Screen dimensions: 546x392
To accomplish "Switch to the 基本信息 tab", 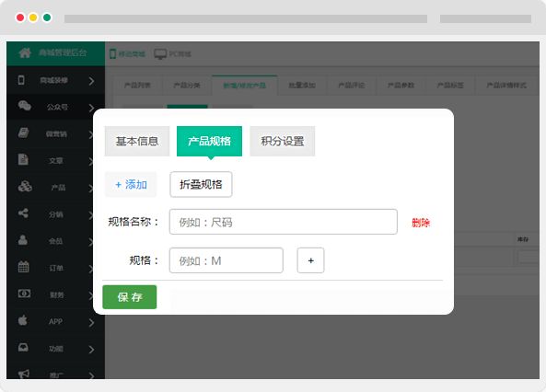I will coord(137,141).
